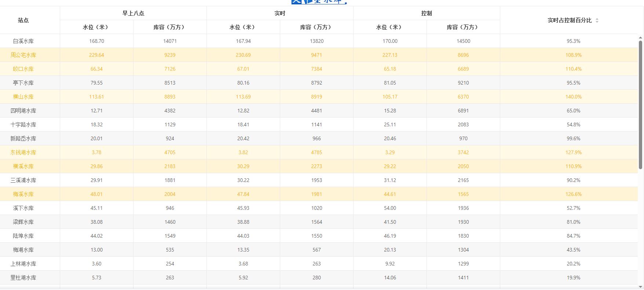
Task: Click 19.9% percentage for 里杜湖水库
Action: tap(573, 278)
